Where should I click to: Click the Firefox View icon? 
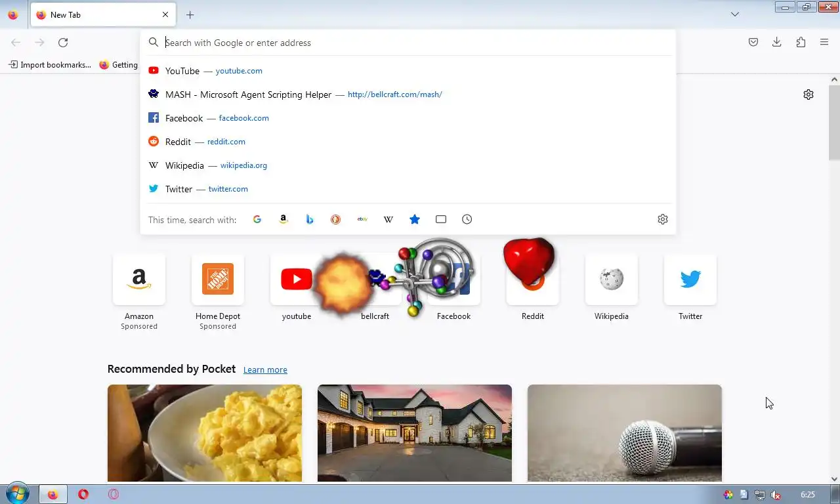(12, 14)
